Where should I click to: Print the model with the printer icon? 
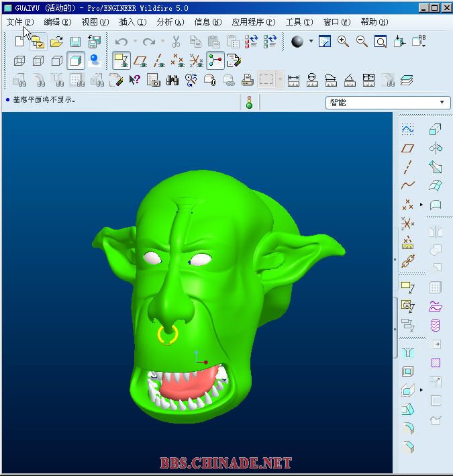click(x=247, y=80)
